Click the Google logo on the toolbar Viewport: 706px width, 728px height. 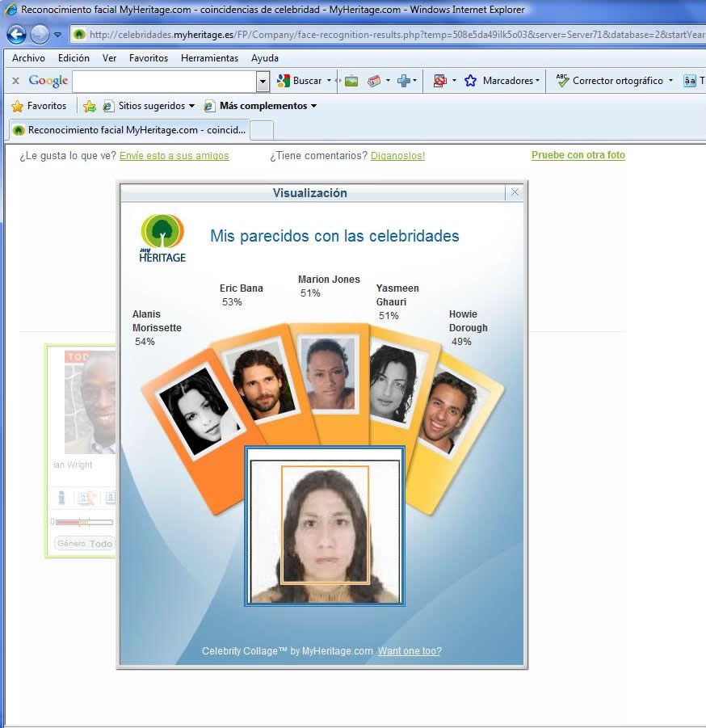[x=48, y=81]
